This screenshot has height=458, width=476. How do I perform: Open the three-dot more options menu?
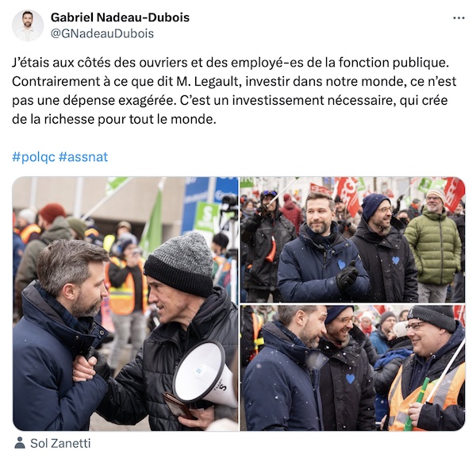[459, 18]
